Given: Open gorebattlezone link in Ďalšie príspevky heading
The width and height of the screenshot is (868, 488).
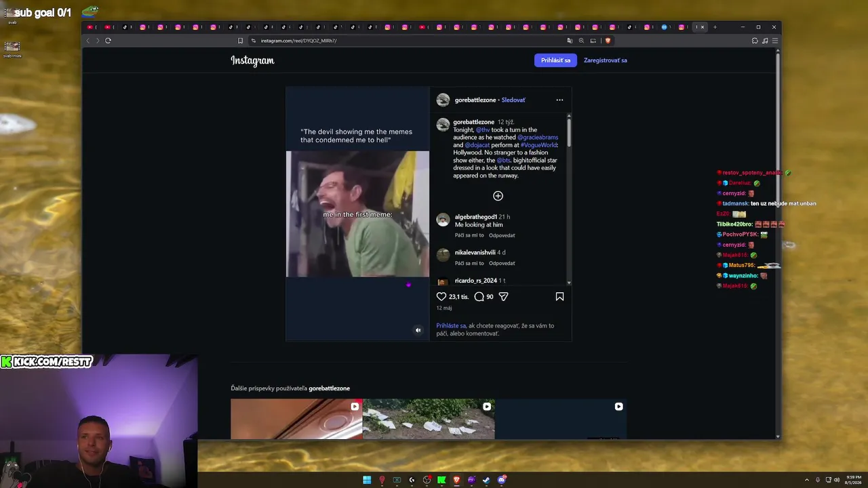Looking at the screenshot, I should pos(329,388).
